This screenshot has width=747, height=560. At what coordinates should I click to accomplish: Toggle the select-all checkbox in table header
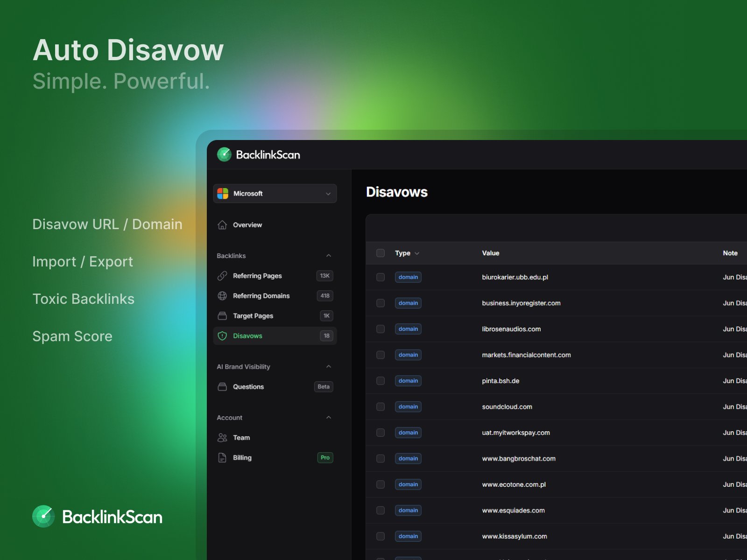click(381, 253)
